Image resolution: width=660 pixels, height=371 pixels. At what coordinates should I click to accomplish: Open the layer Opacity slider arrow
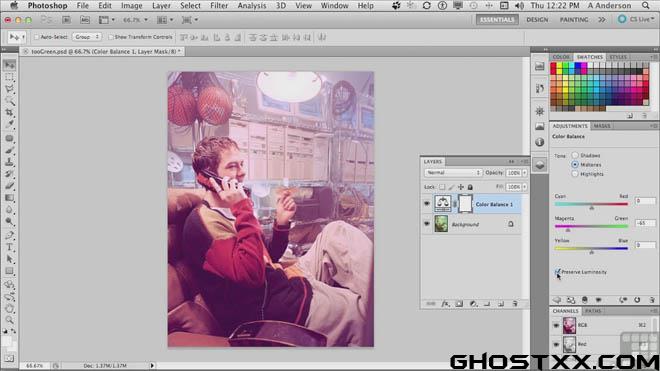tap(524, 173)
